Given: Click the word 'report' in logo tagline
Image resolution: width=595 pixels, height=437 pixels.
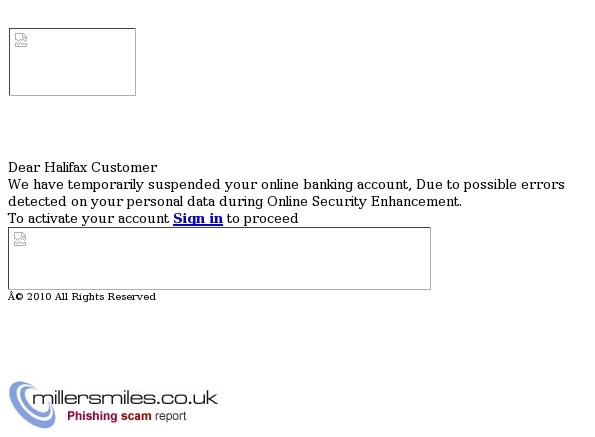Looking at the screenshot, I should [170, 417].
